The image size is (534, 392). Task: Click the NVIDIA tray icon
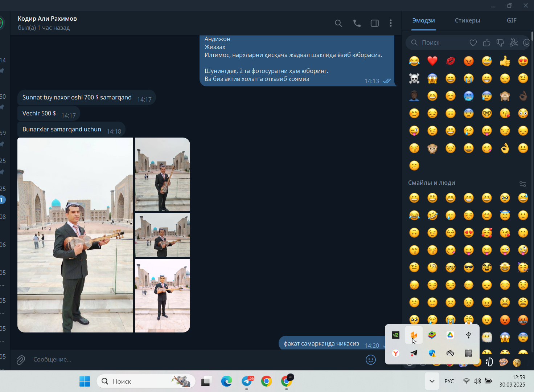(x=396, y=335)
